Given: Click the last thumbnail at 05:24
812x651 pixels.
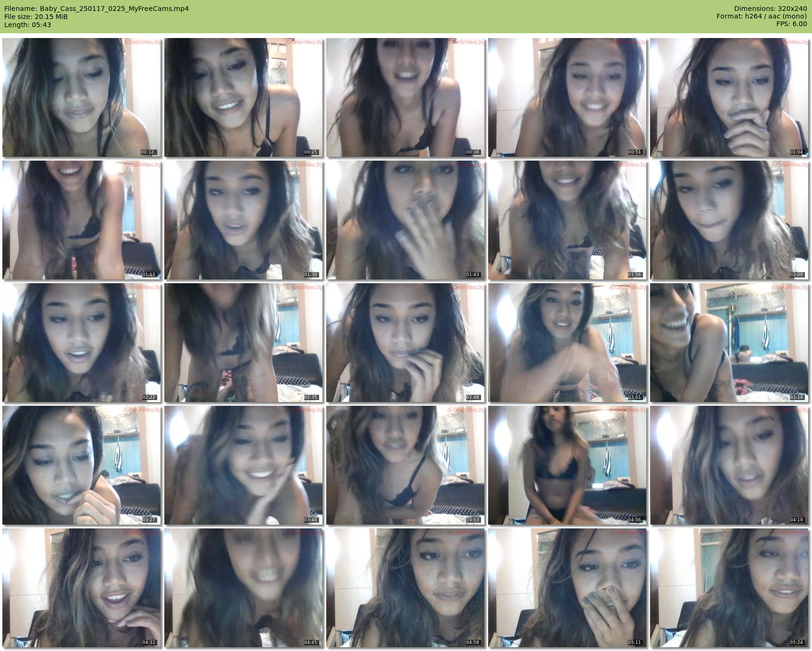Looking at the screenshot, I should pyautogui.click(x=729, y=588).
